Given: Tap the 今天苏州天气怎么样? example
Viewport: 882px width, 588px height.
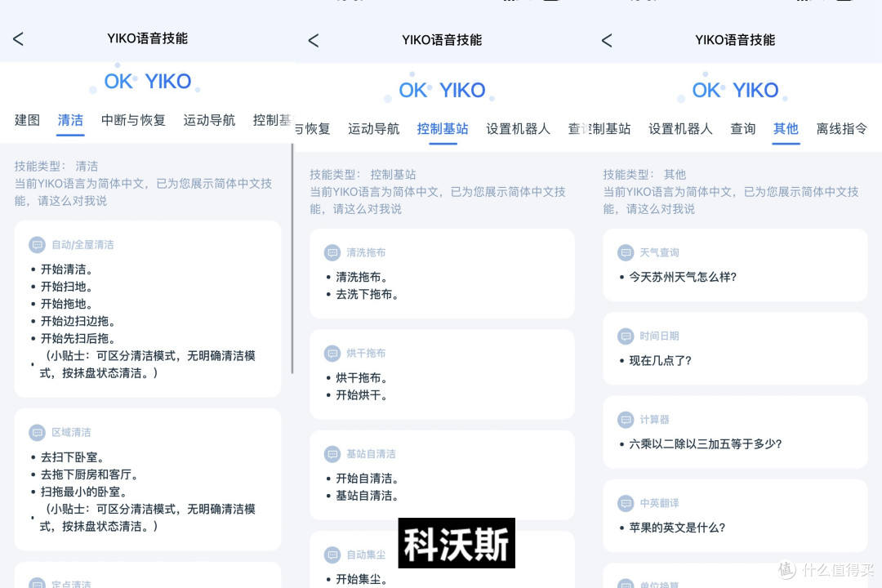Looking at the screenshot, I should [x=683, y=277].
